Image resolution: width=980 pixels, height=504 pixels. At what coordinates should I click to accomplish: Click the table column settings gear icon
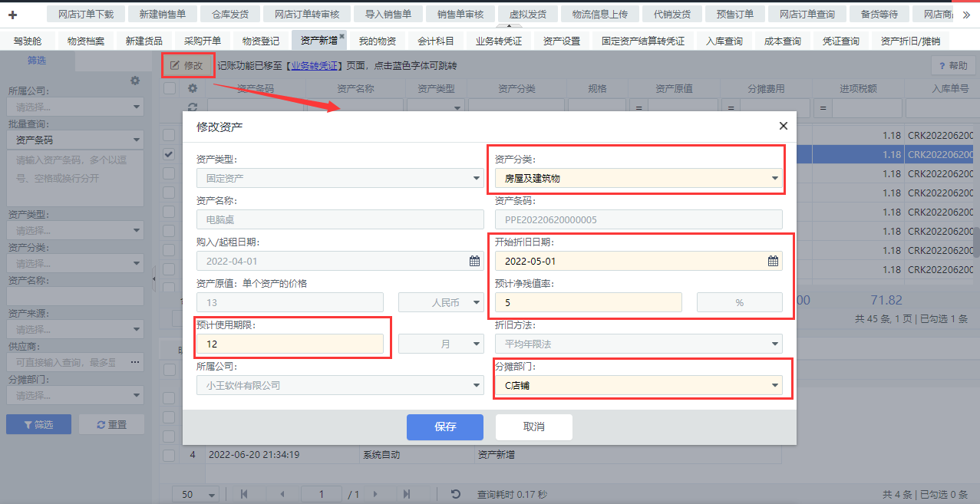click(x=193, y=88)
